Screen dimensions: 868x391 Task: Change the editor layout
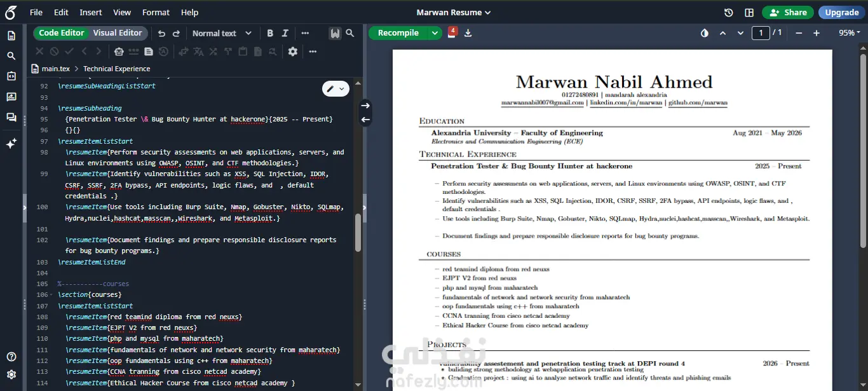pos(749,13)
